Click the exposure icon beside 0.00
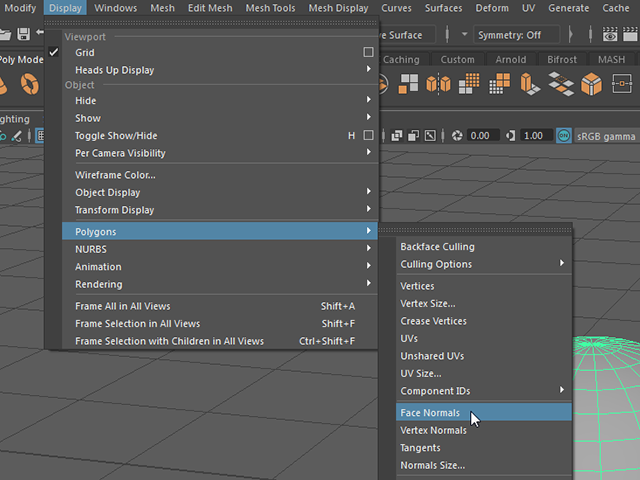The image size is (640, 480). click(x=457, y=136)
